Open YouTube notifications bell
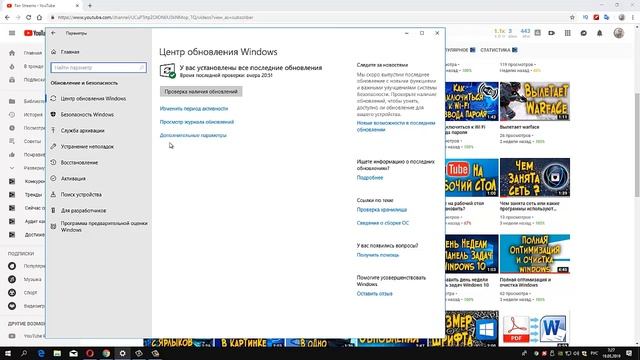 pyautogui.click(x=600, y=33)
